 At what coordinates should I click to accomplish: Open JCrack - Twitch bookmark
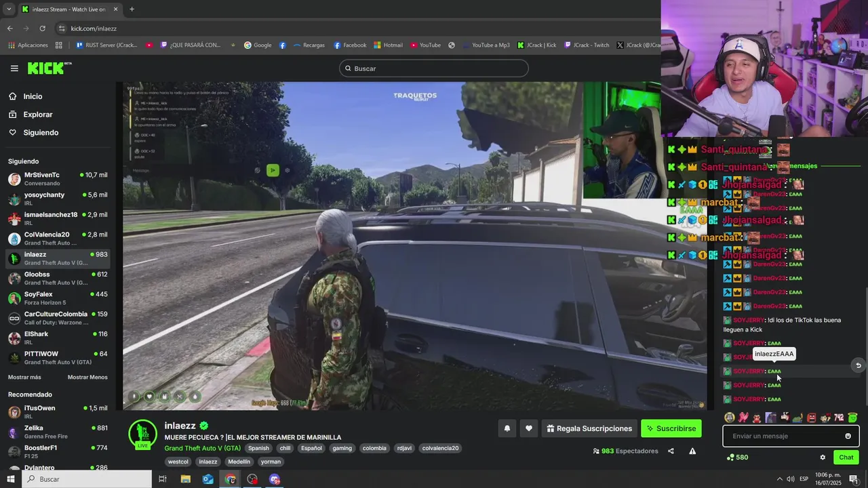point(587,45)
